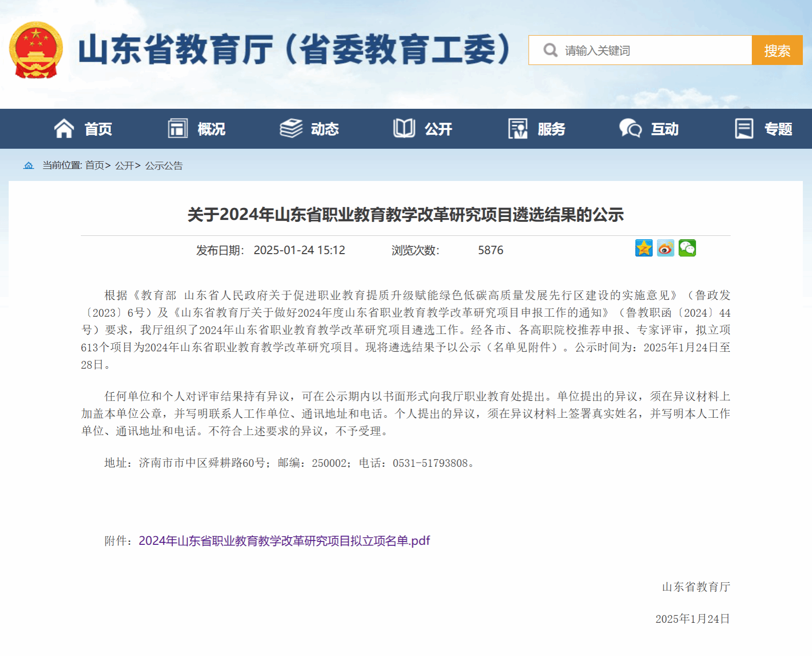This screenshot has height=656, width=812.
Task: Share to Weibo icon
Action: [666, 248]
